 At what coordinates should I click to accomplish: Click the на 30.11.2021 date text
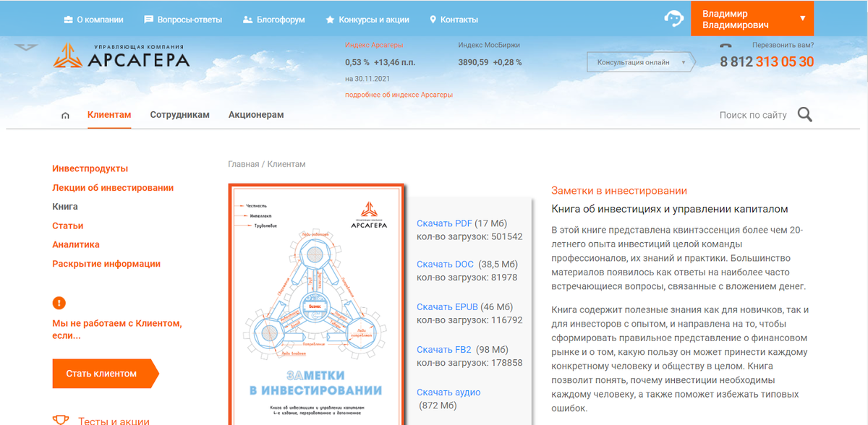(x=367, y=78)
